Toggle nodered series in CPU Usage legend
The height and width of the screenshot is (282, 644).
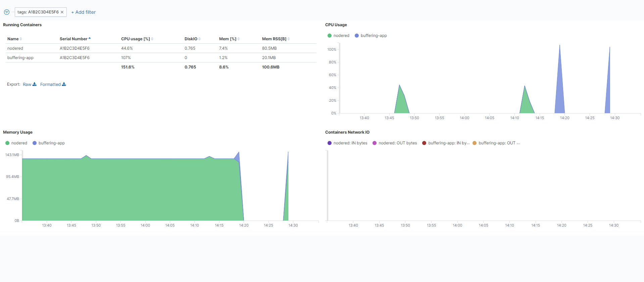tap(338, 36)
